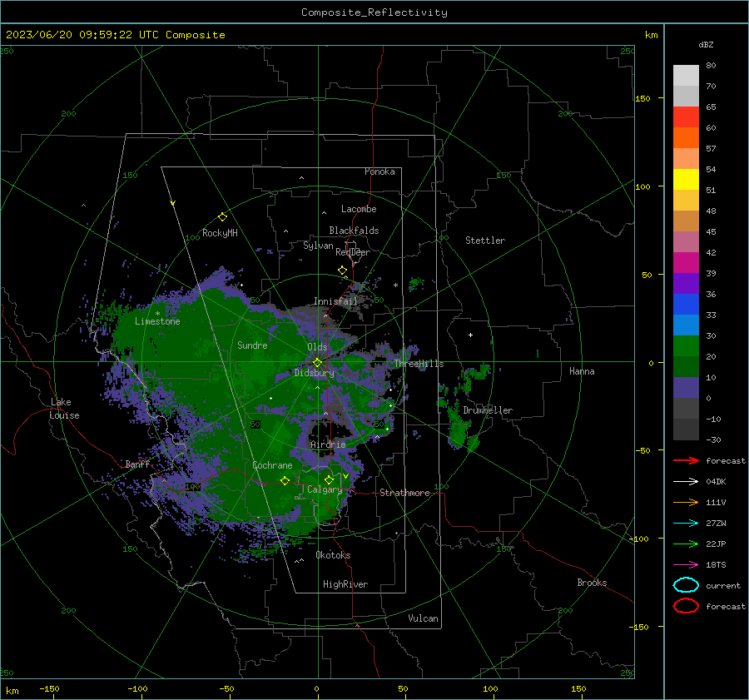
Task: Click the Drumheller label
Action: tap(488, 410)
